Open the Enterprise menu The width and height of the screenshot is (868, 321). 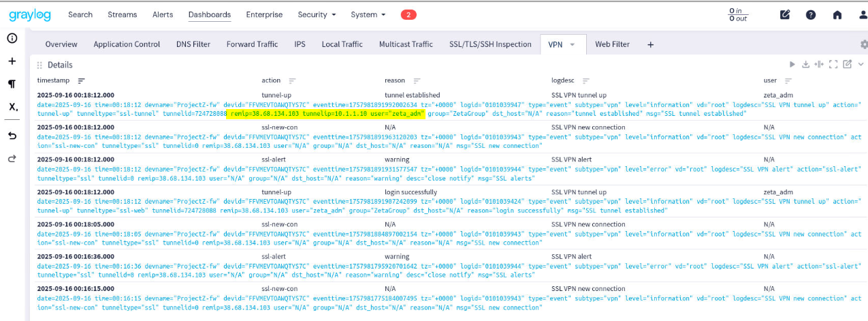point(264,14)
